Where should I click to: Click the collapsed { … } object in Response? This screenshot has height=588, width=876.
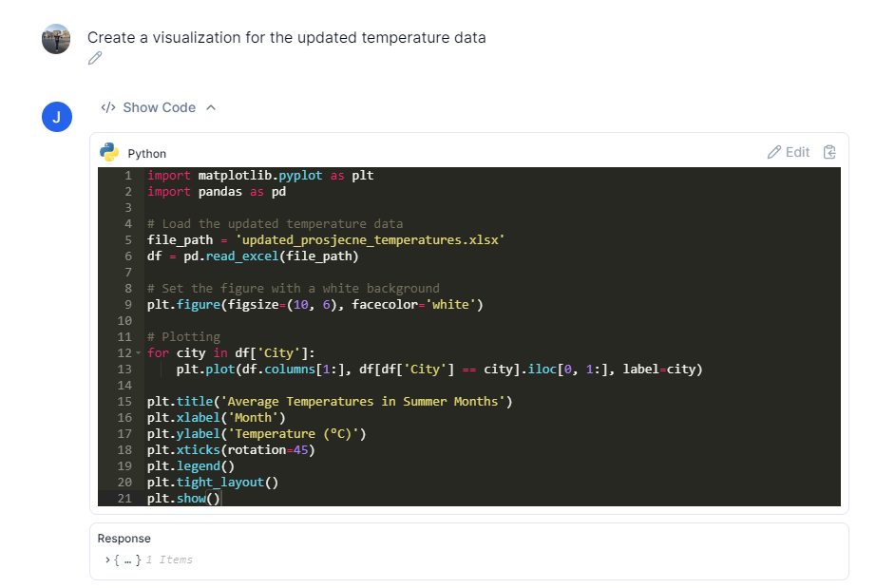click(x=127, y=560)
